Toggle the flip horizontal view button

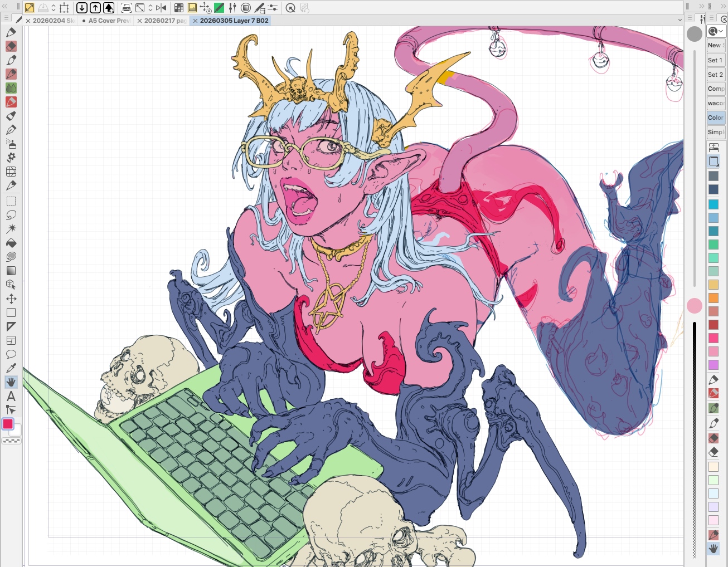point(161,8)
